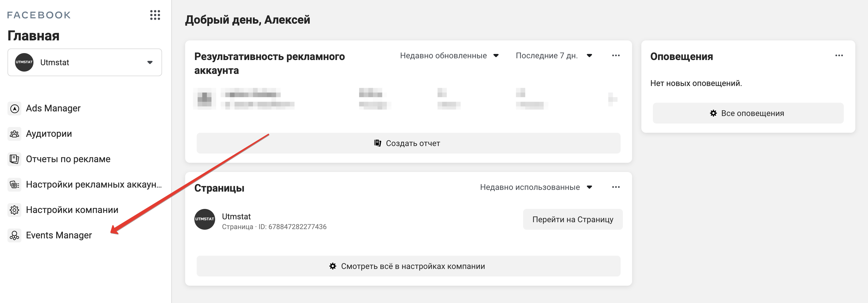
Task: Click the Создать отчет button
Action: 408,143
